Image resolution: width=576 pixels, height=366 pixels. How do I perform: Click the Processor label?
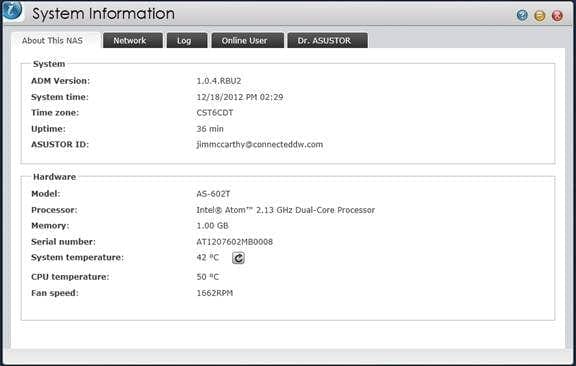click(54, 210)
